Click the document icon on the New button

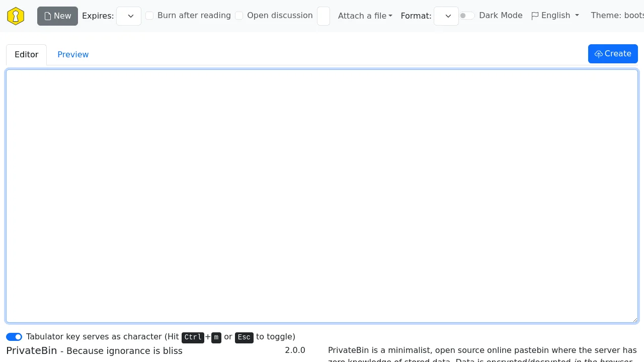(x=48, y=16)
